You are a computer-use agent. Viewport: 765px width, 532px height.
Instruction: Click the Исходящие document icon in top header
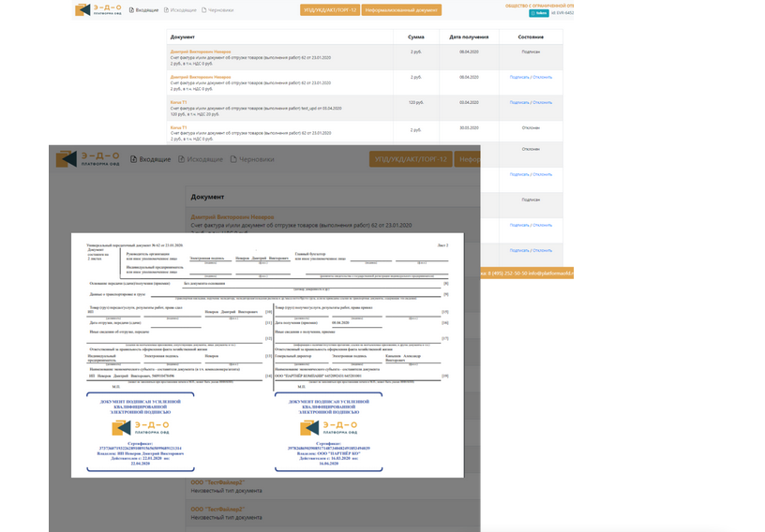167,10
